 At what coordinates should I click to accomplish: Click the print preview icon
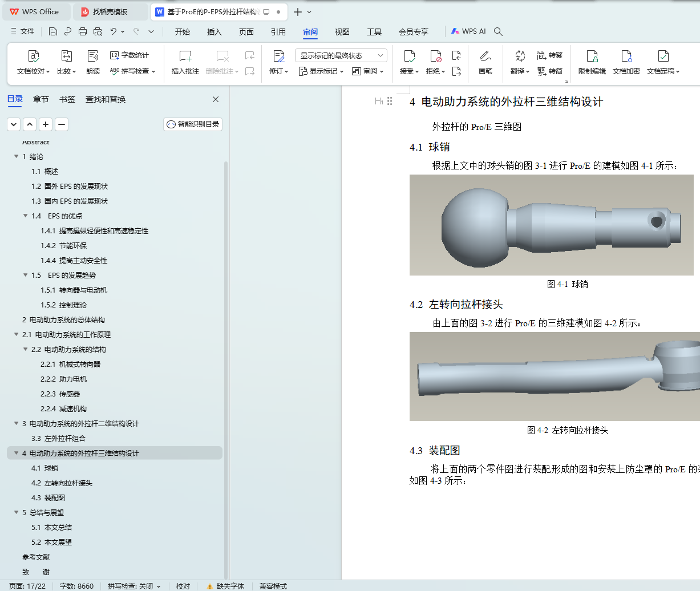point(98,31)
